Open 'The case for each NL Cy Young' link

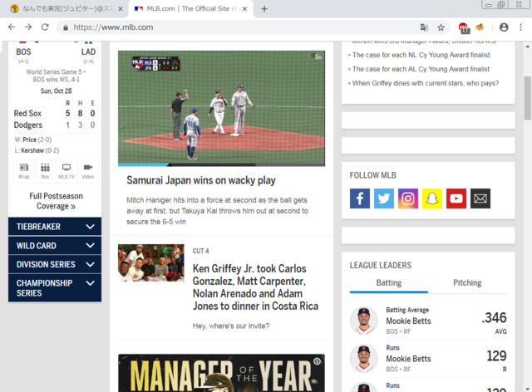coord(421,55)
